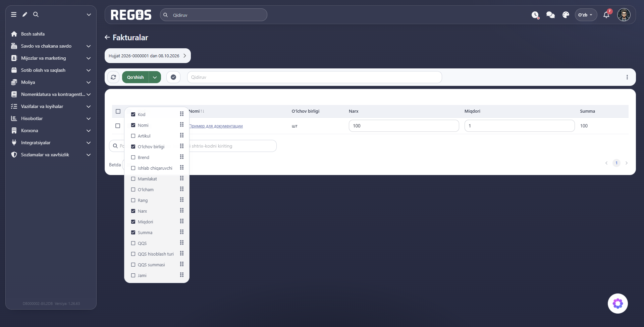Open Mijozlar va marketing menu
Viewport: 644px width, 327px height.
click(x=51, y=58)
